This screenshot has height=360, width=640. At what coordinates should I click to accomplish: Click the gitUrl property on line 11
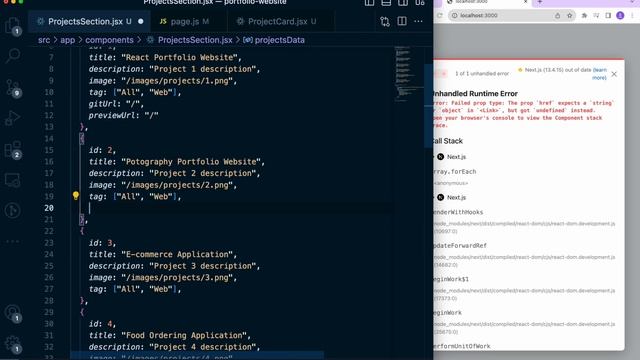(105, 104)
